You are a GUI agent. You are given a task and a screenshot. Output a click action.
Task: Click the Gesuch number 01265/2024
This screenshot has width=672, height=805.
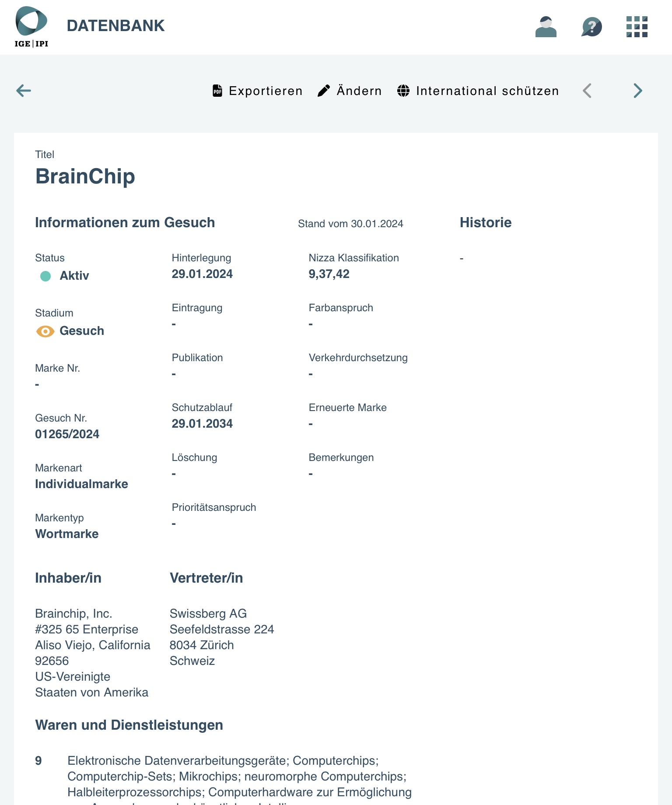tap(67, 434)
